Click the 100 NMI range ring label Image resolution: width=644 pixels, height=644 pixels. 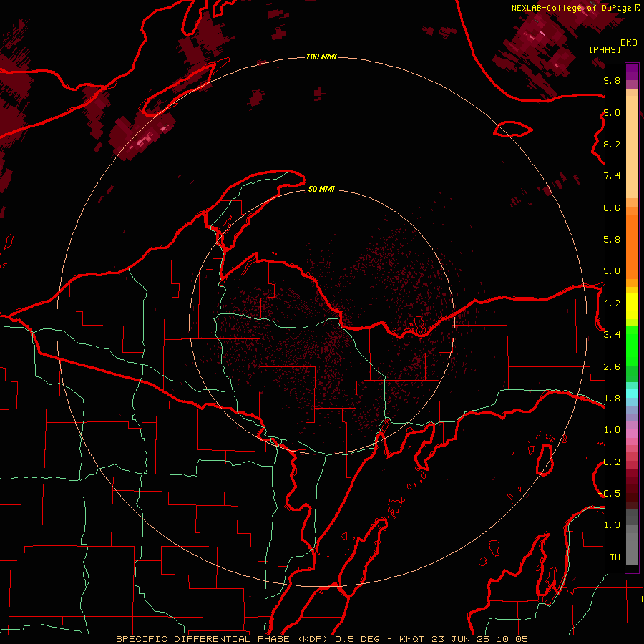(321, 57)
